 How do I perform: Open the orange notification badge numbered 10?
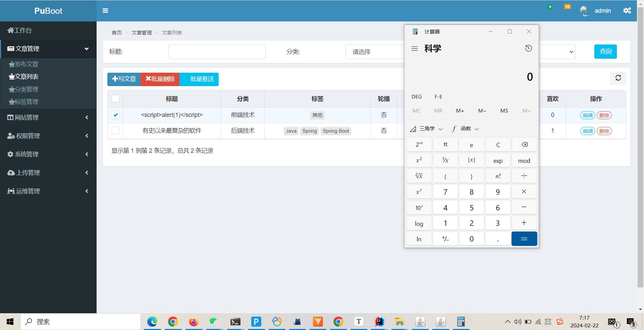click(567, 7)
